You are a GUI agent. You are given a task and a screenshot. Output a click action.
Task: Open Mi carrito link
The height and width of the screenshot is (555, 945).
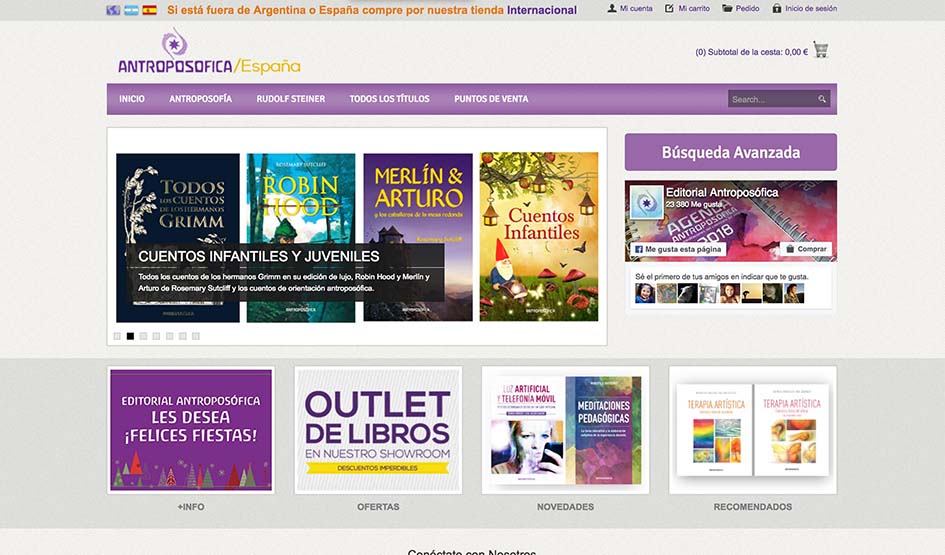tap(694, 8)
